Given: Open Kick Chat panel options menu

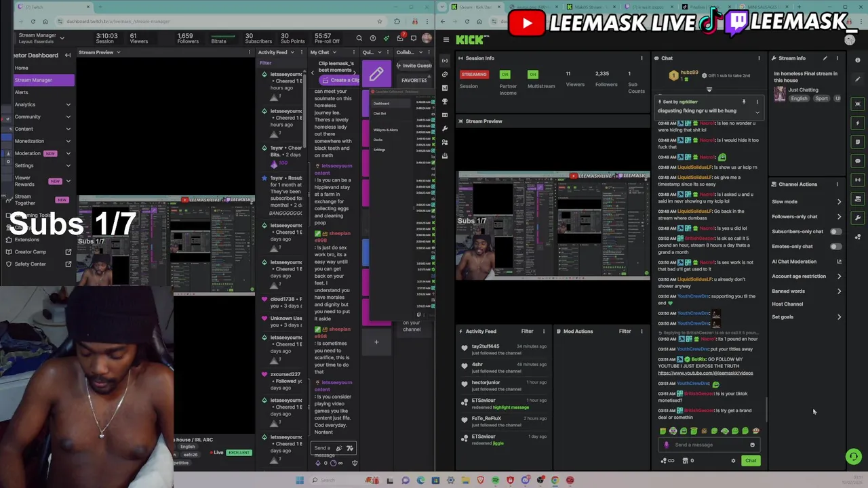Looking at the screenshot, I should 759,58.
